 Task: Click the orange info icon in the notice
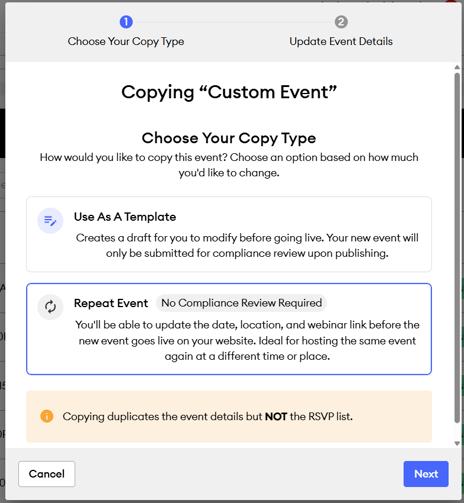pos(47,416)
